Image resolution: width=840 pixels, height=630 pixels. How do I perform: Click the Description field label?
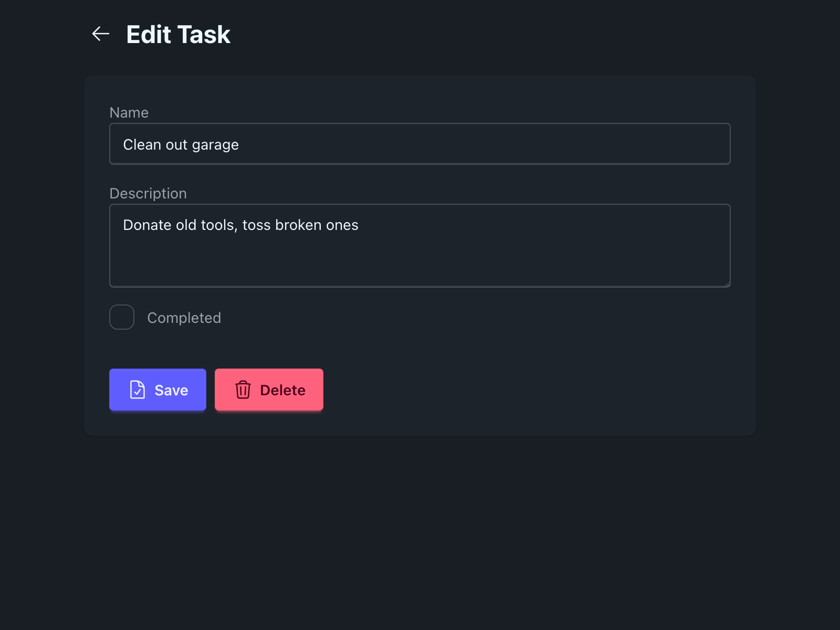[x=148, y=193]
